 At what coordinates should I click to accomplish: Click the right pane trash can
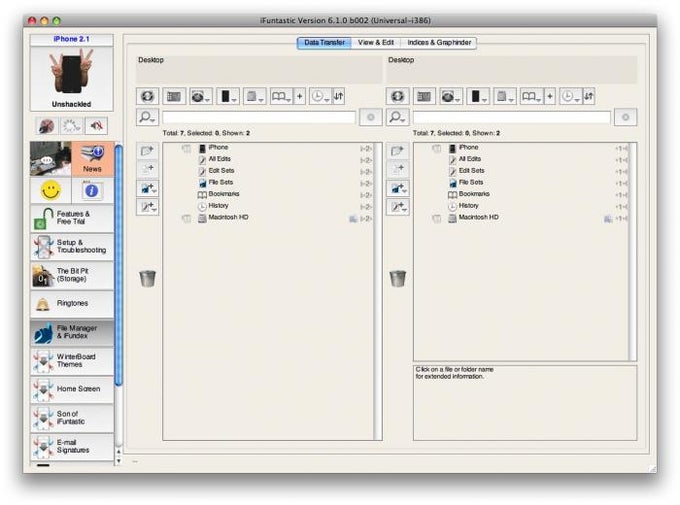(398, 278)
